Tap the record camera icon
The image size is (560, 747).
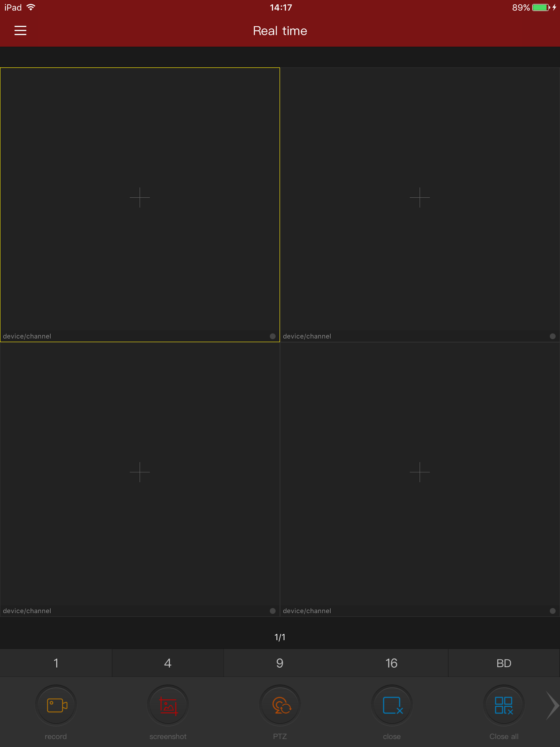click(x=56, y=705)
